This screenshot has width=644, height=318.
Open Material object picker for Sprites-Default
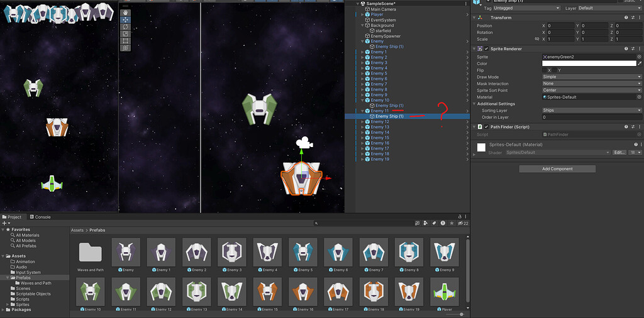[x=639, y=97]
